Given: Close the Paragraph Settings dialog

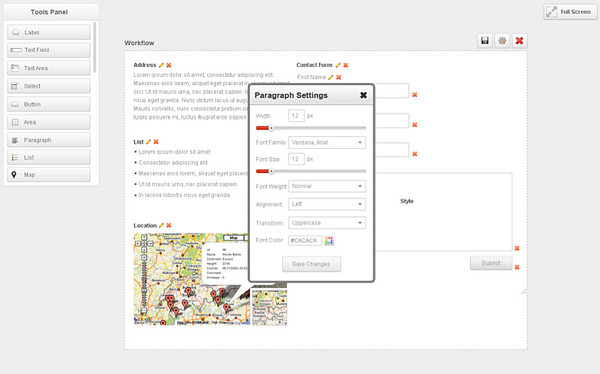Looking at the screenshot, I should (x=364, y=95).
